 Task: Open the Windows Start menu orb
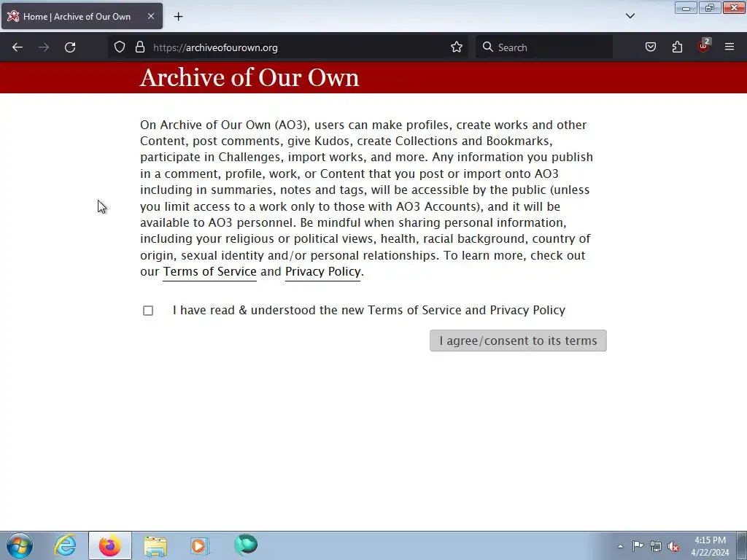(20, 545)
